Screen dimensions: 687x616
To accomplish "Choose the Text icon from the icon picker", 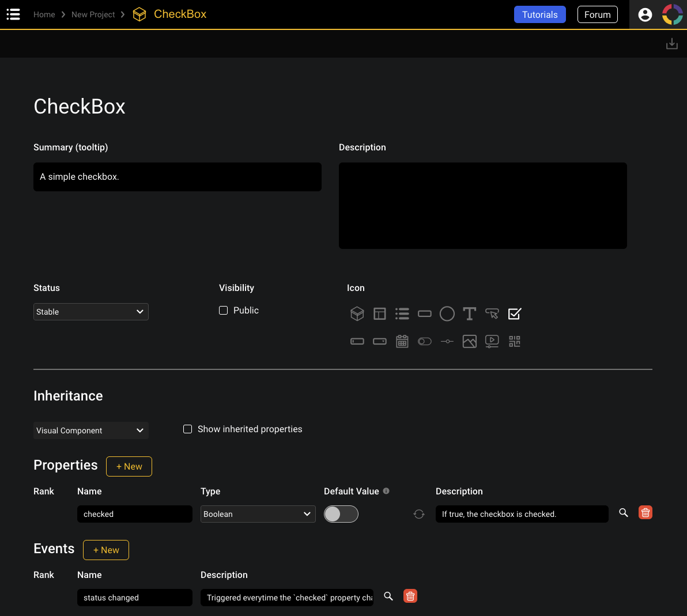I will coord(469,313).
